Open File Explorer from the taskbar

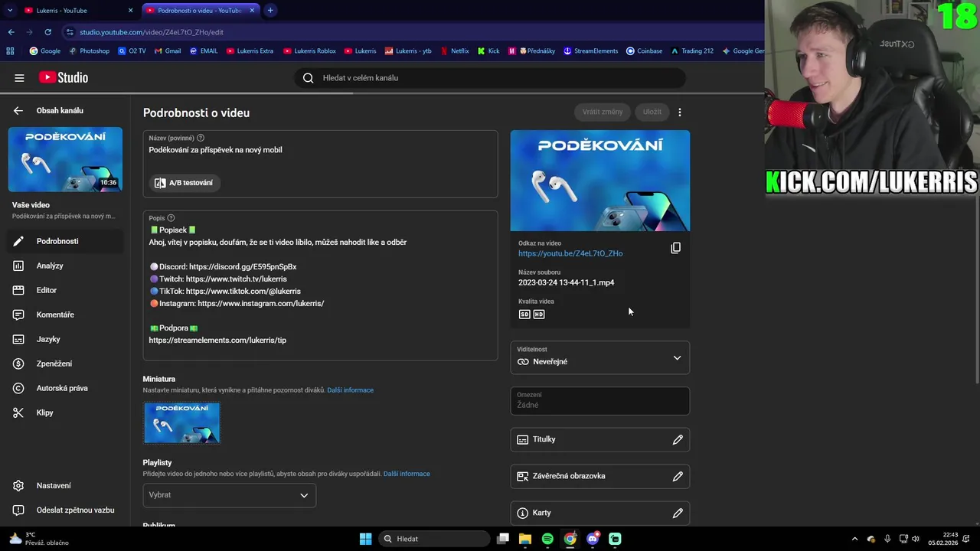point(525,539)
